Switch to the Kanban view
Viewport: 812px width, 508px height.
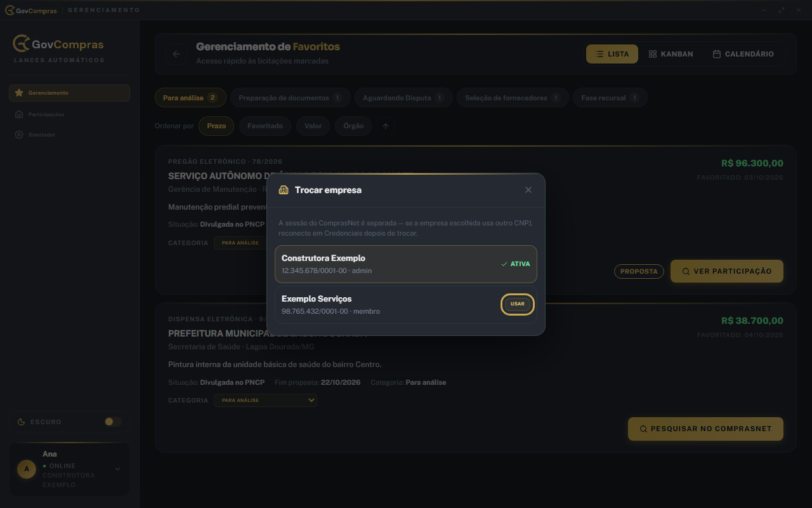click(x=671, y=54)
